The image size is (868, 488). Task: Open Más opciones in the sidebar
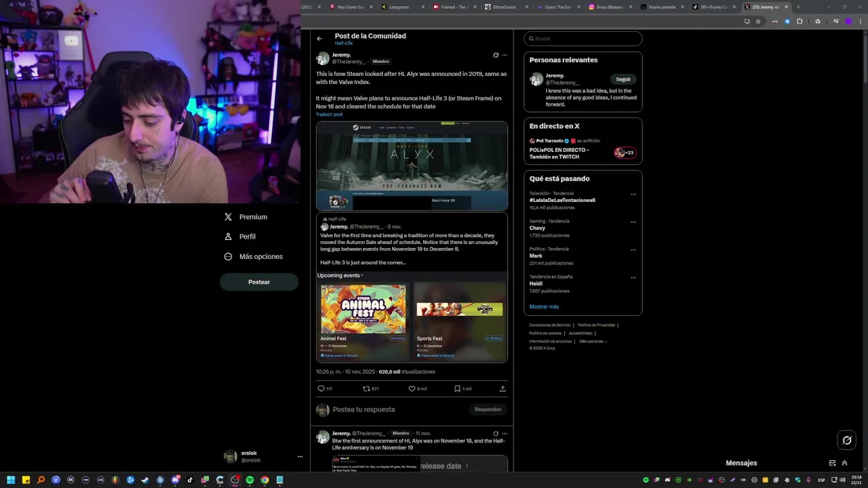tap(253, 256)
